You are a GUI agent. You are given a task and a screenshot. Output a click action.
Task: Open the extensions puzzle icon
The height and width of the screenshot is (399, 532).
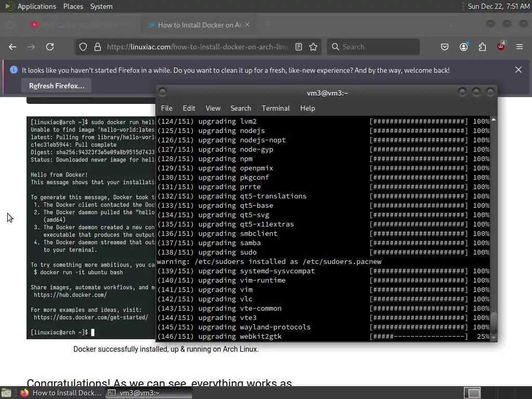click(x=482, y=47)
